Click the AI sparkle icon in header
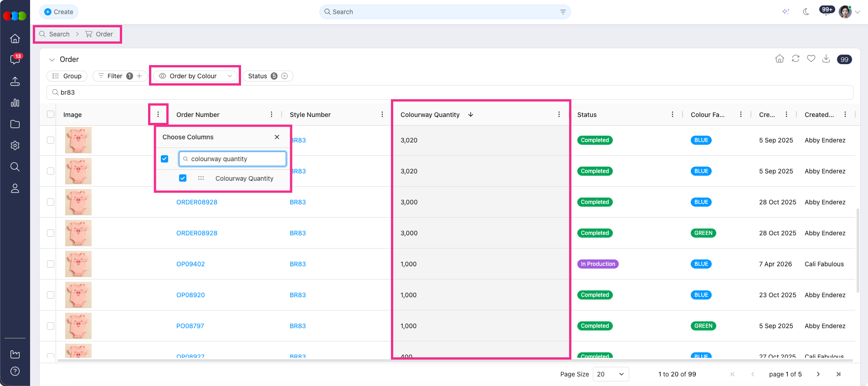 786,12
